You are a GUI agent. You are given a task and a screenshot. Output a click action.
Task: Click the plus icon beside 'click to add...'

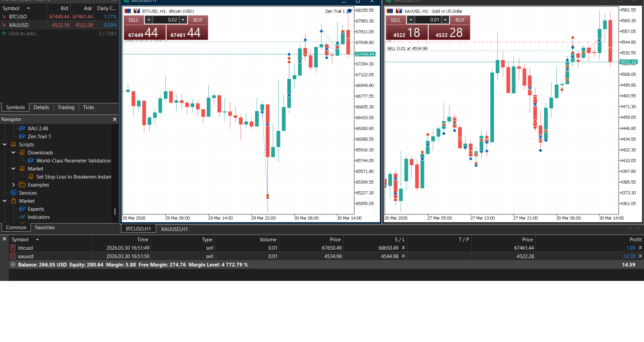coord(4,33)
